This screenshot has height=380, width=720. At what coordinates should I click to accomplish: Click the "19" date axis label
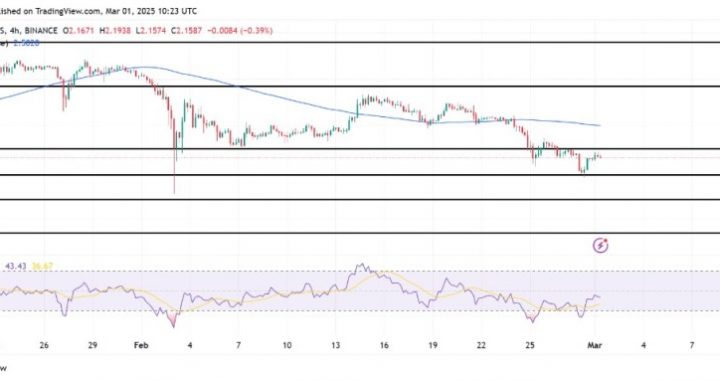click(x=433, y=345)
